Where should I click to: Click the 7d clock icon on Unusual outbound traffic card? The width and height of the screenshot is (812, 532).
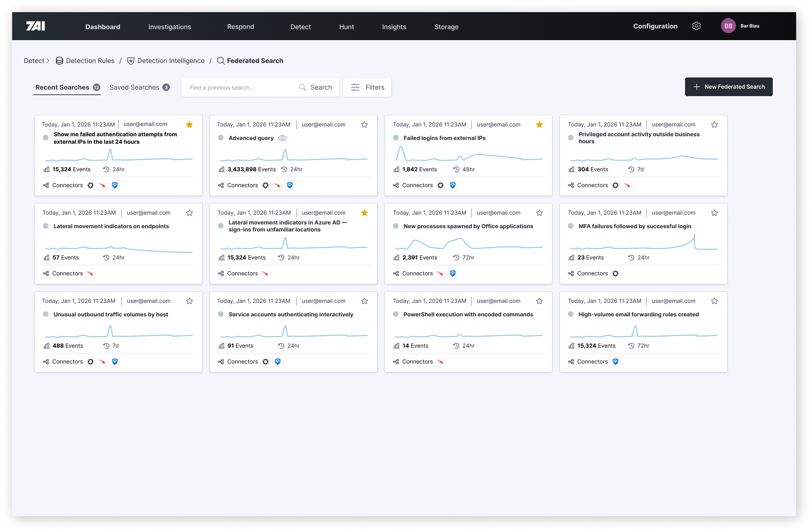106,346
